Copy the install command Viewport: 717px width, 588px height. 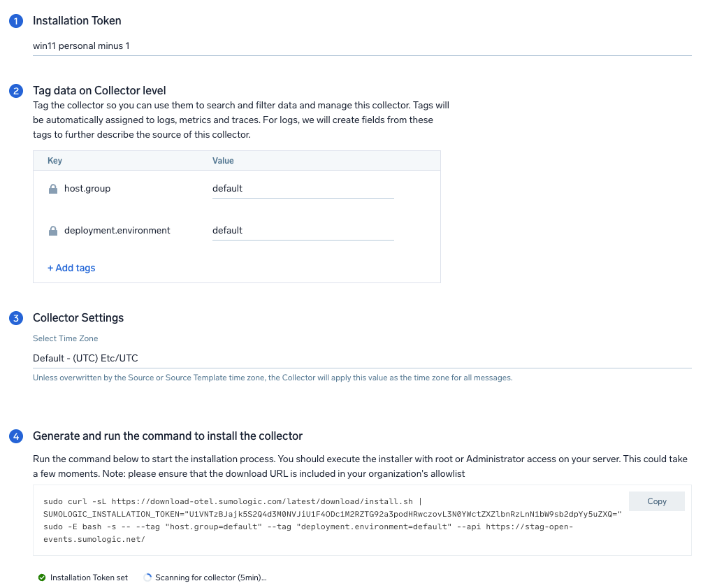click(656, 501)
